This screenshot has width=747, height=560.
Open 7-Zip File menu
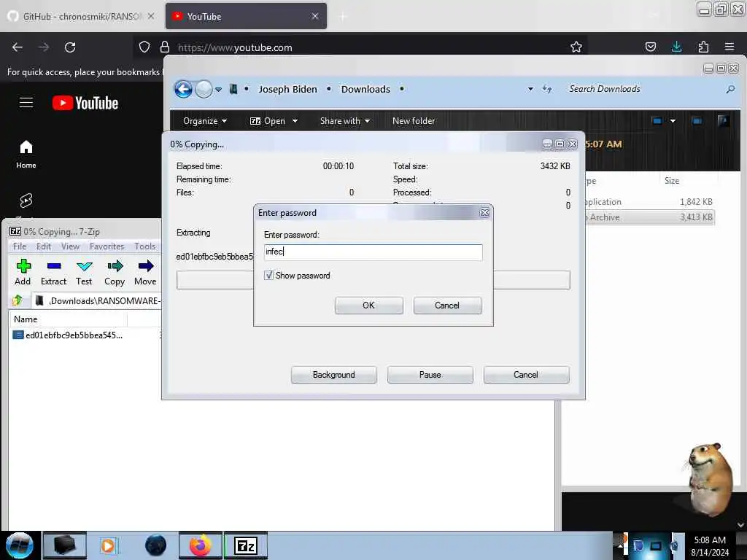tap(20, 246)
